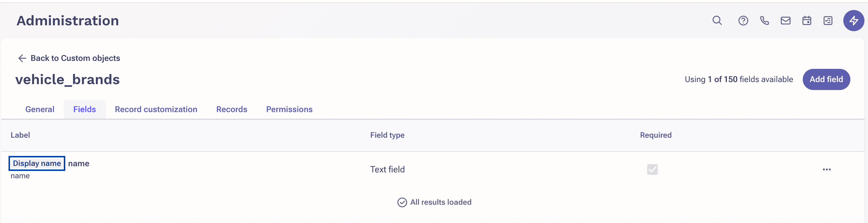Click the Add field button
The height and width of the screenshot is (223, 868).
826,79
